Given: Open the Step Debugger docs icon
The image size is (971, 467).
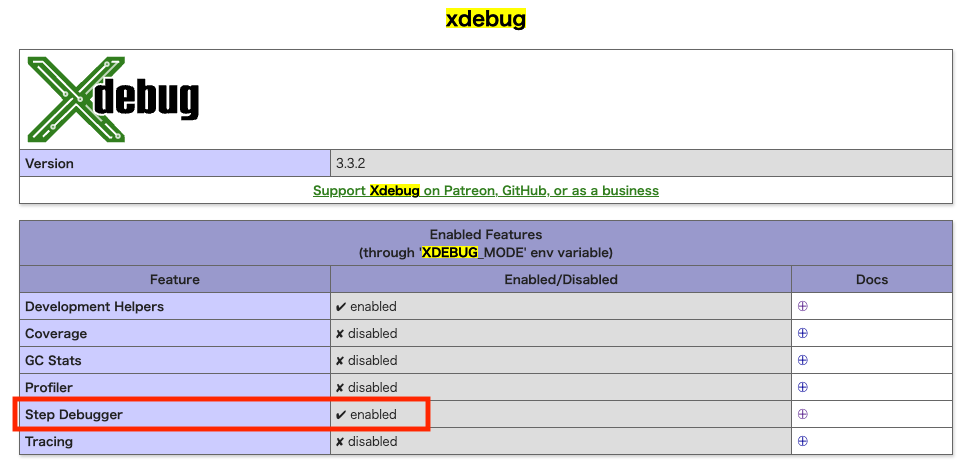Looking at the screenshot, I should (803, 414).
